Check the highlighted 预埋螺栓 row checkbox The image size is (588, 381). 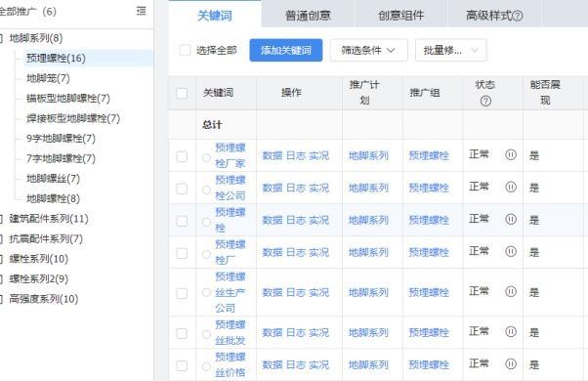182,221
